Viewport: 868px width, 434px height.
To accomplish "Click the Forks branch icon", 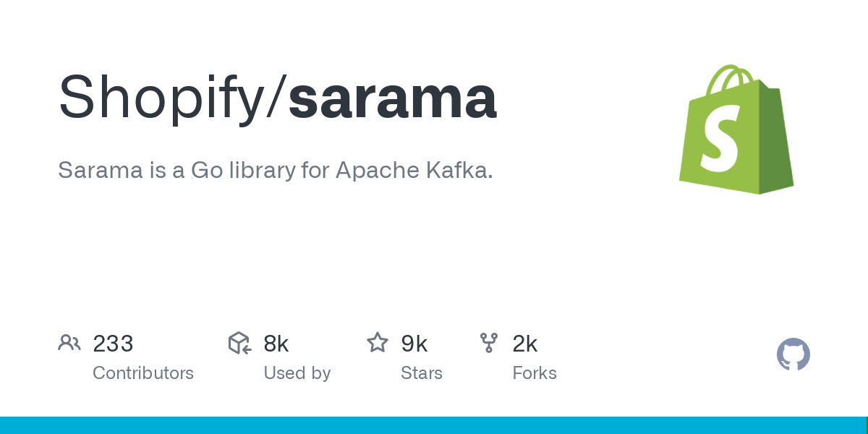I will (489, 343).
